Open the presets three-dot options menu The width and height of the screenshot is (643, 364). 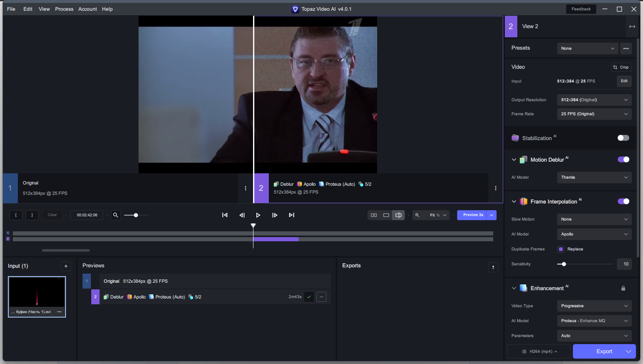pos(626,49)
